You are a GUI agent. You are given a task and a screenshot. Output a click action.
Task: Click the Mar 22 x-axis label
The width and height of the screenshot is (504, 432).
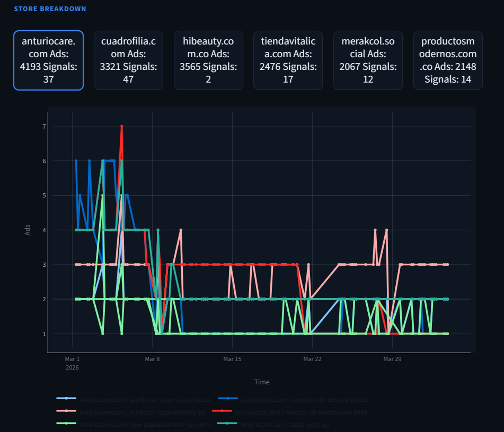pyautogui.click(x=312, y=359)
